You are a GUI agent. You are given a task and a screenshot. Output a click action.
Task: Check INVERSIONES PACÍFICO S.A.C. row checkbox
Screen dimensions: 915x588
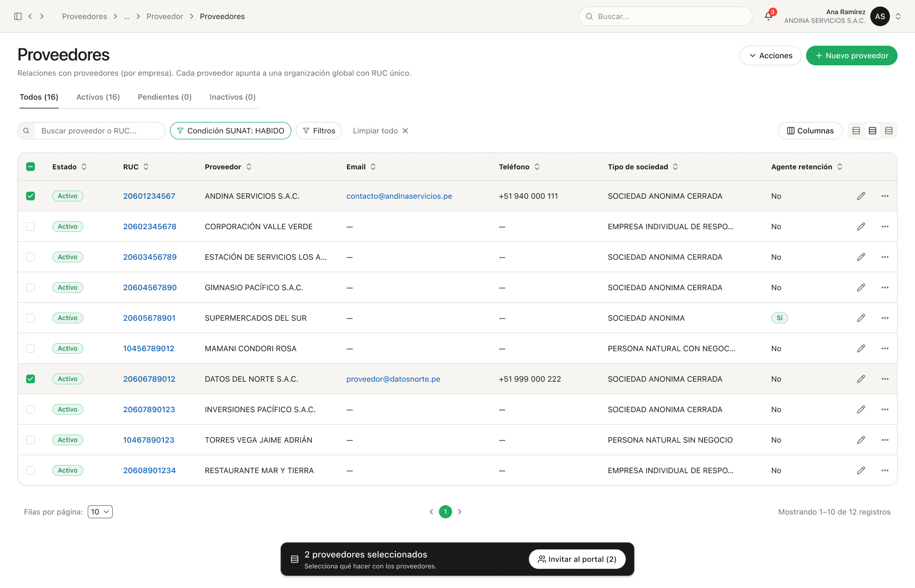30,409
